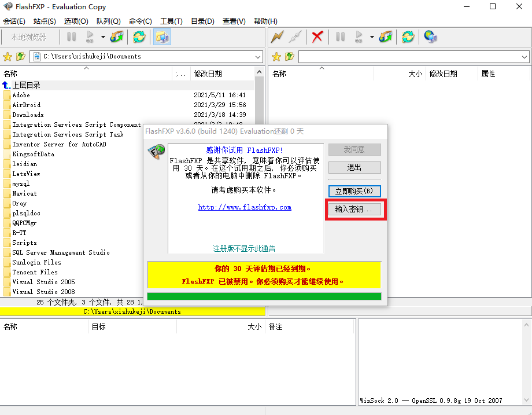Click the lightning Connect icon

tap(277, 36)
